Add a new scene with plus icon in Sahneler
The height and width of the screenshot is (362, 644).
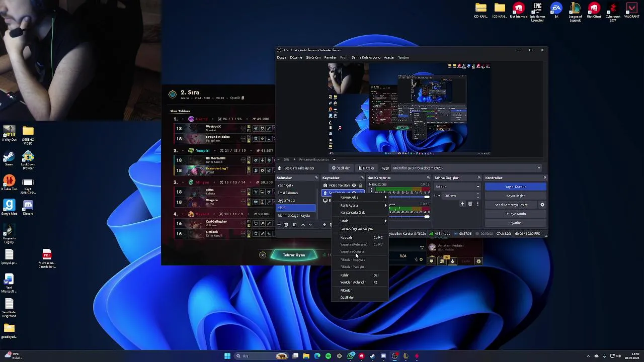279,225
